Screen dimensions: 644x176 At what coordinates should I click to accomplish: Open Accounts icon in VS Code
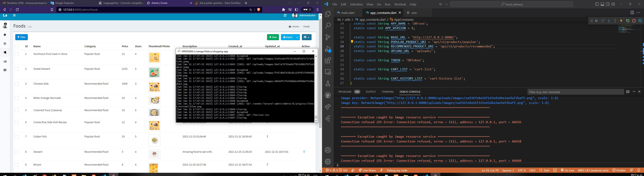pos(328,150)
